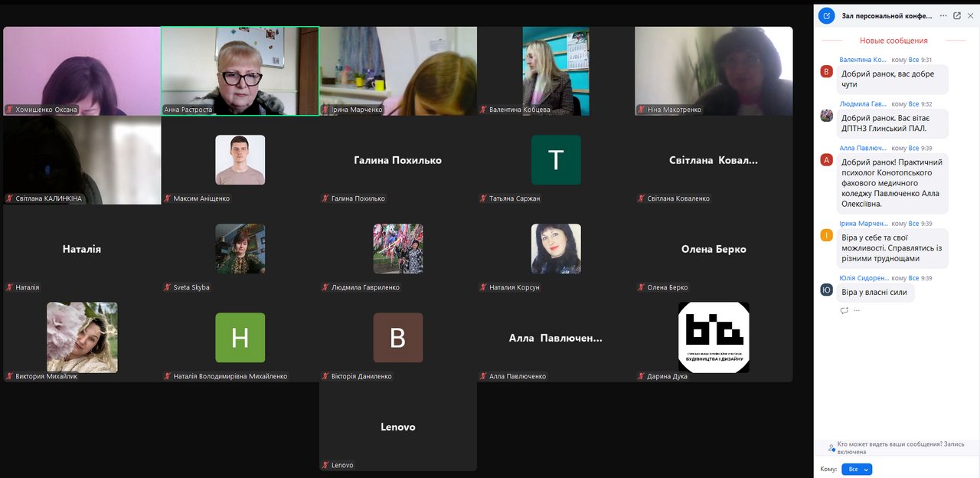This screenshot has height=478, width=980.
Task: Click the message 'Віра у власні сили'
Action: pos(875,292)
